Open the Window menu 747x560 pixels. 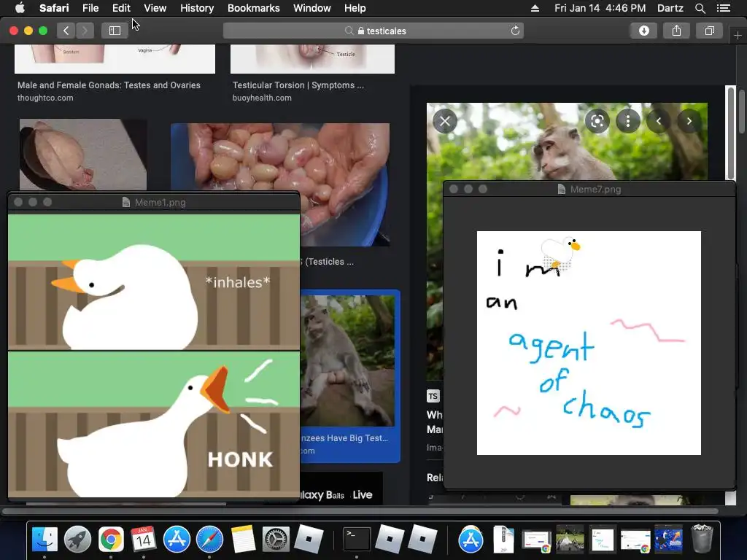pyautogui.click(x=311, y=8)
